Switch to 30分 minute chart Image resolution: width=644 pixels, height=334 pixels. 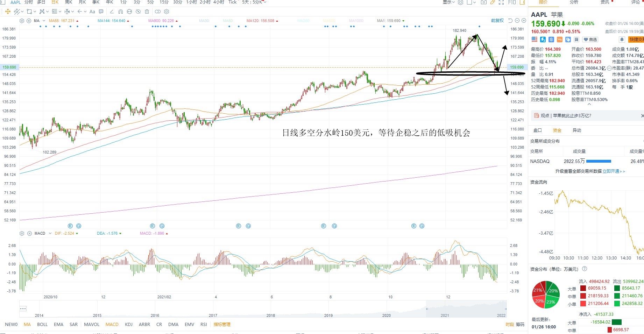[178, 2]
